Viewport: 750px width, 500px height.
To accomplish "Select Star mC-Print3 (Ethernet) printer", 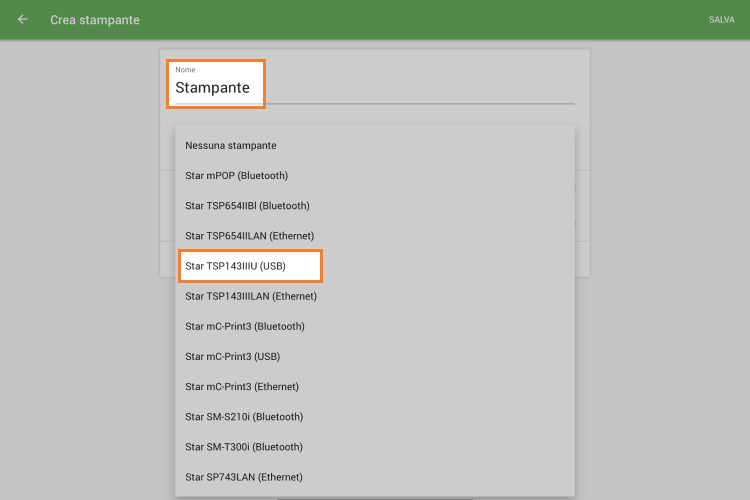I will point(242,386).
